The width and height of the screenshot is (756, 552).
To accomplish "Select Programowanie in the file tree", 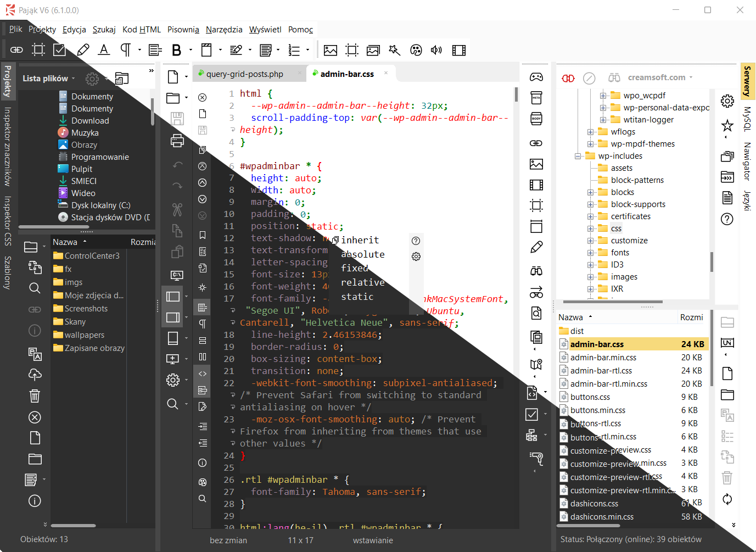I will click(x=100, y=157).
